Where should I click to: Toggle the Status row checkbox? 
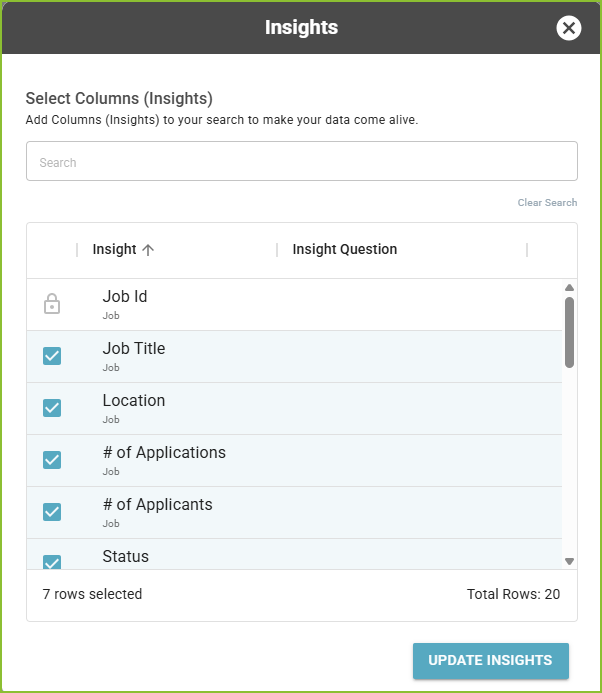tap(52, 562)
